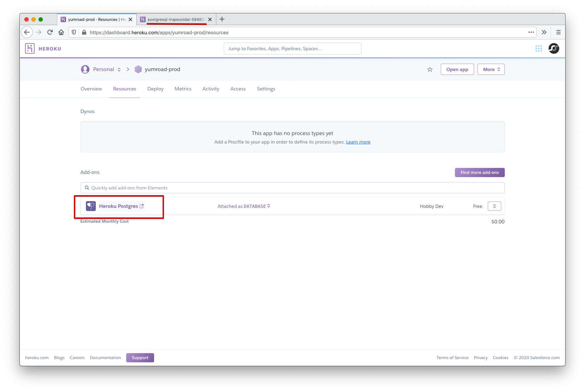Show more toolbar tools chevrons

(x=544, y=32)
